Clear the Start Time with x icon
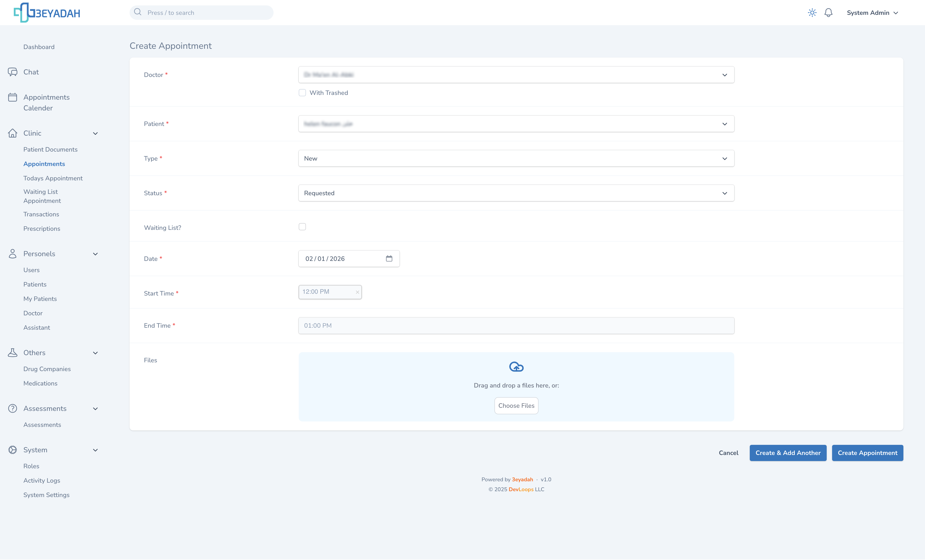 (357, 292)
